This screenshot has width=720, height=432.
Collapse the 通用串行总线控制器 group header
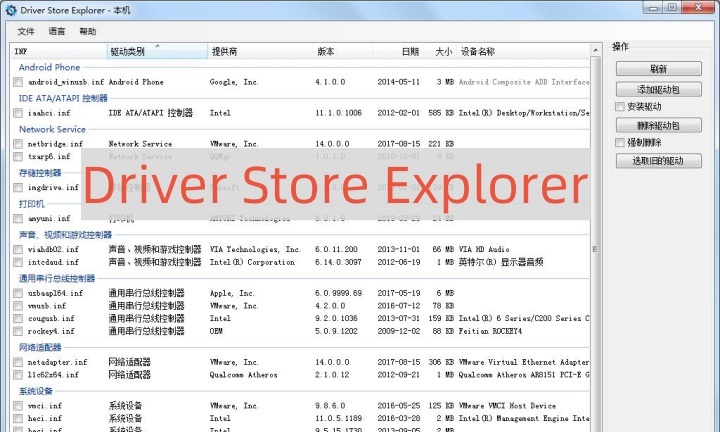tap(56, 278)
